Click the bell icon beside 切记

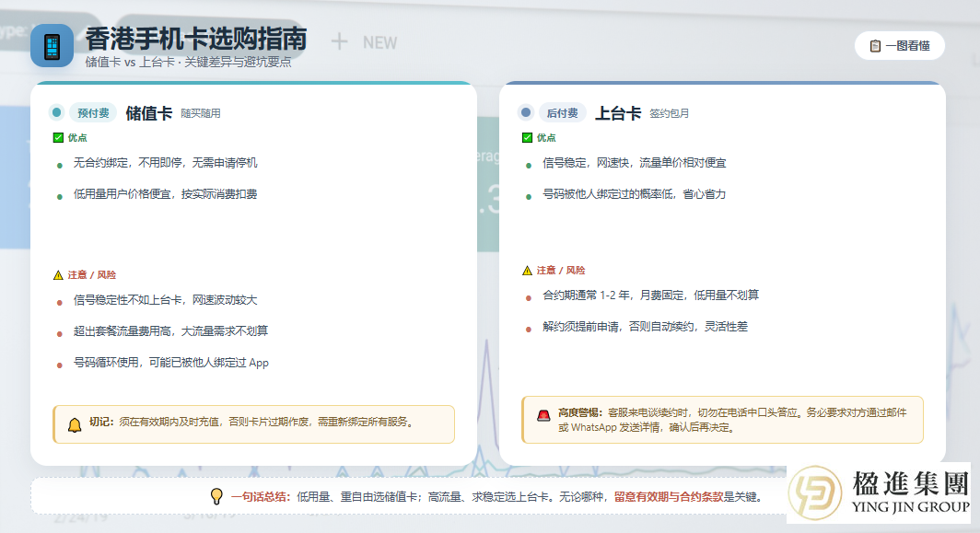pyautogui.click(x=75, y=425)
